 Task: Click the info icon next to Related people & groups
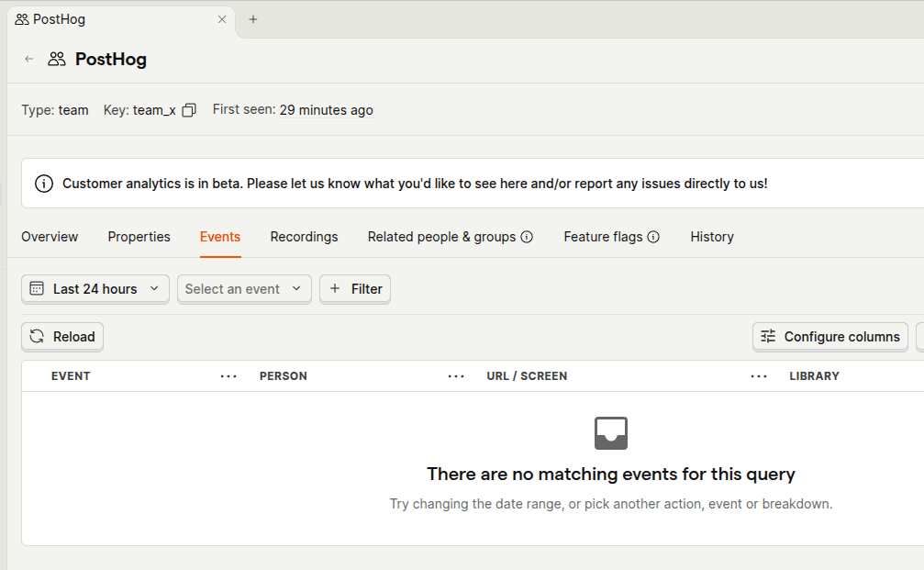pyautogui.click(x=527, y=237)
